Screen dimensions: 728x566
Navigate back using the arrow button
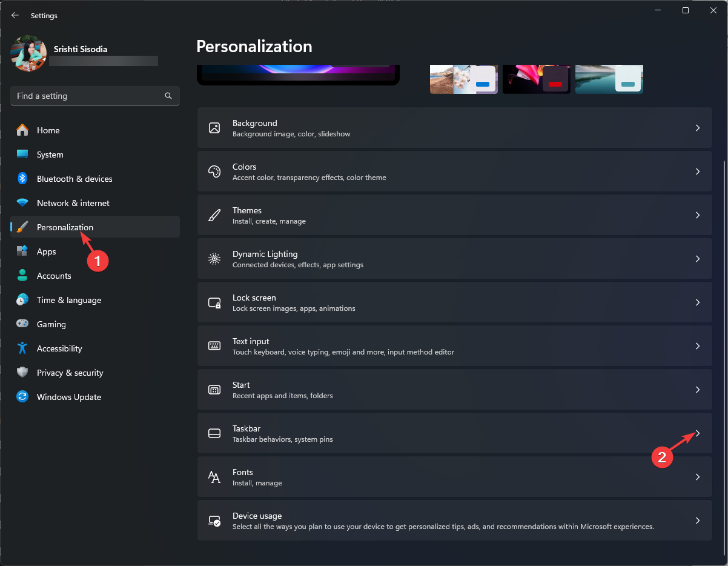click(15, 15)
